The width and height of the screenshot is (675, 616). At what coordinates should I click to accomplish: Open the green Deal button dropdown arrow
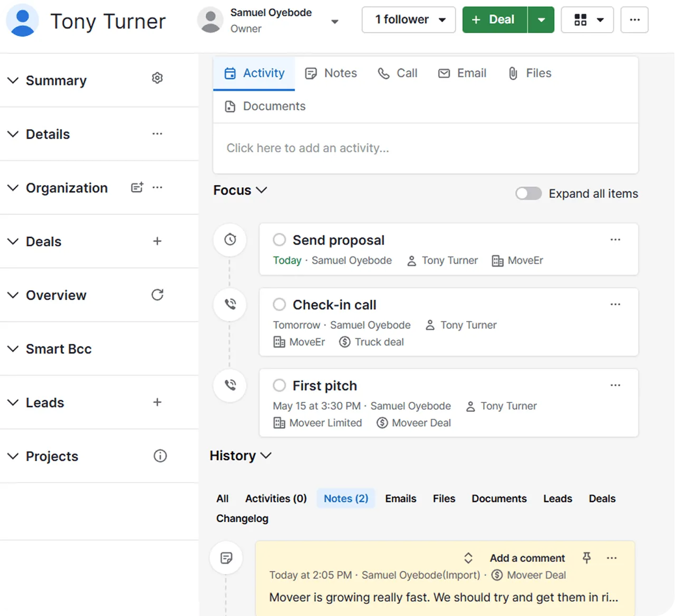pos(541,20)
